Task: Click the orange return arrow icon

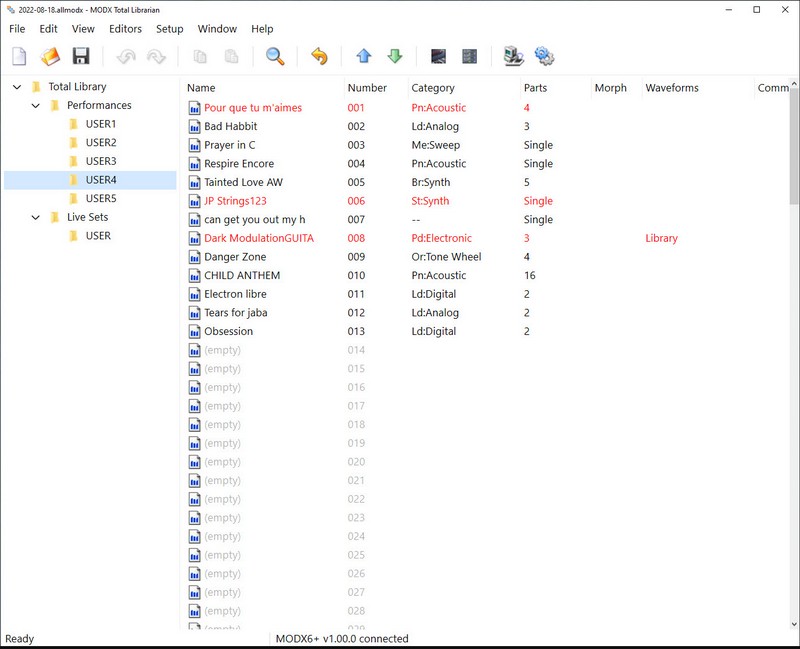Action: pyautogui.click(x=319, y=56)
